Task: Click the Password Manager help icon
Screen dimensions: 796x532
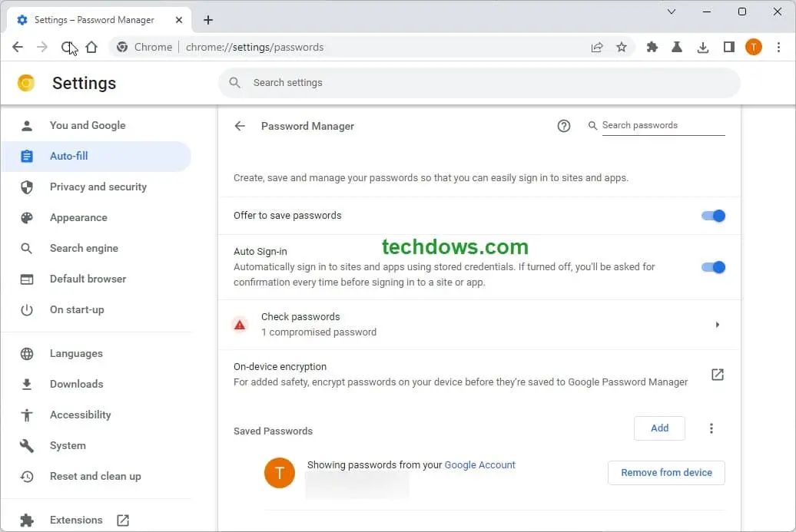Action: coord(564,126)
